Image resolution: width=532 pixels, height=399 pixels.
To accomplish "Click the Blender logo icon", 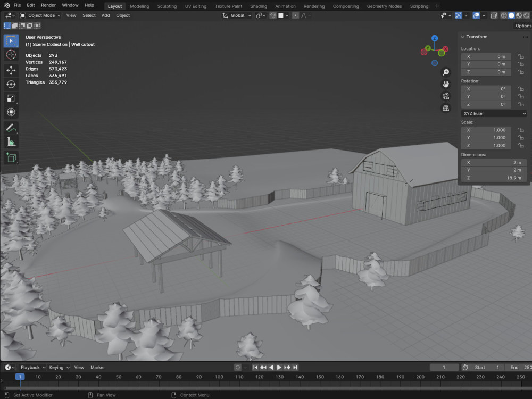I will point(7,5).
